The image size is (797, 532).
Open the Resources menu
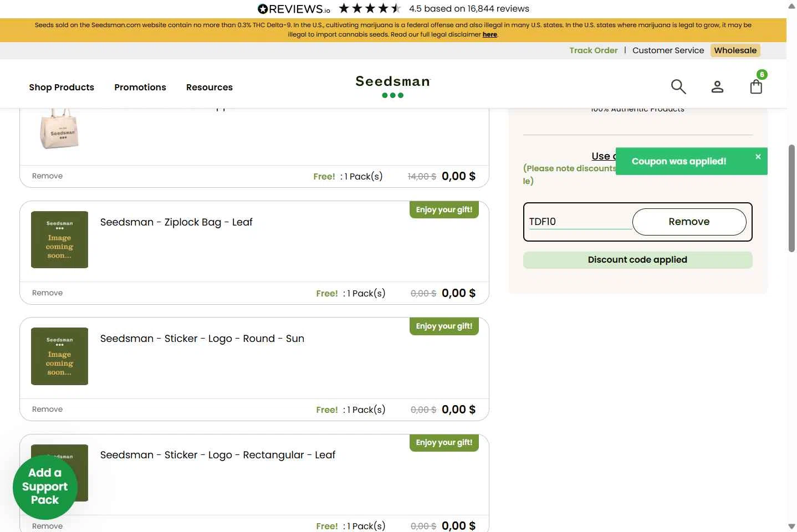click(210, 87)
